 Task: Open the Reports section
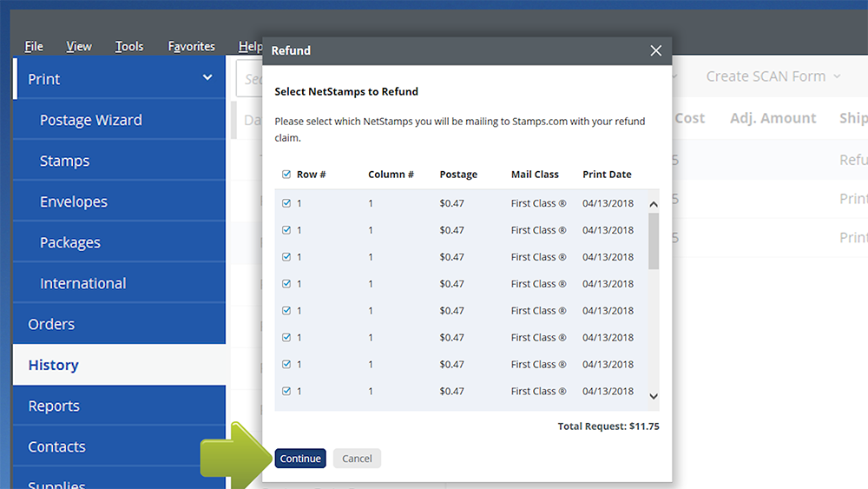54,406
